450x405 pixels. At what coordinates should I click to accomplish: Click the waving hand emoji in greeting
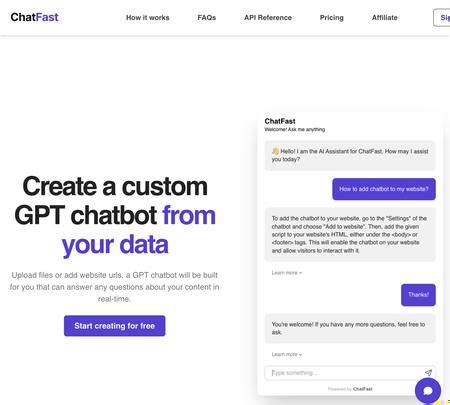click(x=275, y=151)
